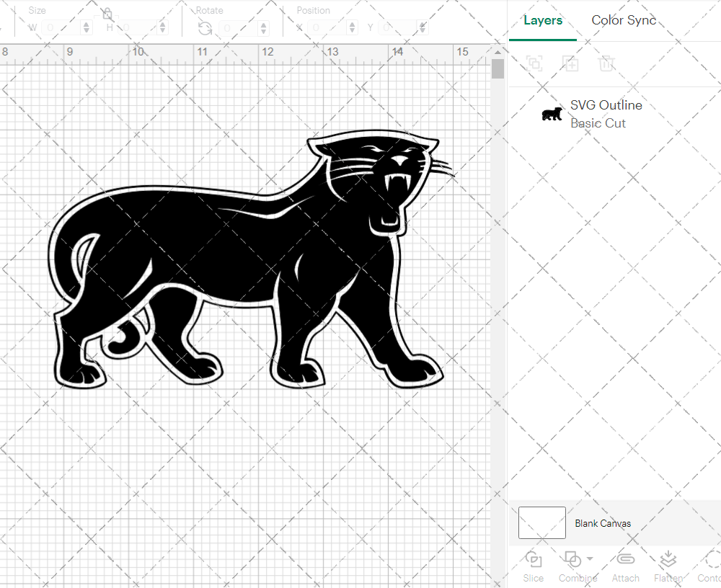Decrease the Rotate angle stepper

point(263,31)
